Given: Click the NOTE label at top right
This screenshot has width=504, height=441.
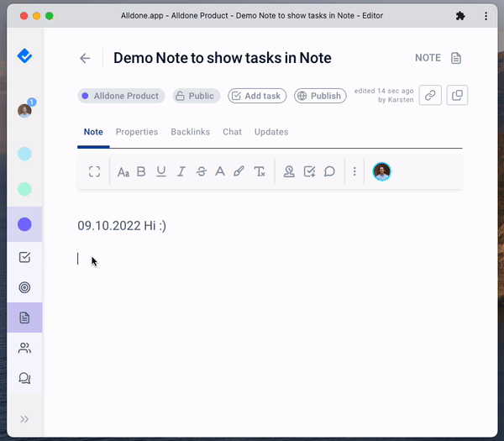Looking at the screenshot, I should [x=428, y=58].
